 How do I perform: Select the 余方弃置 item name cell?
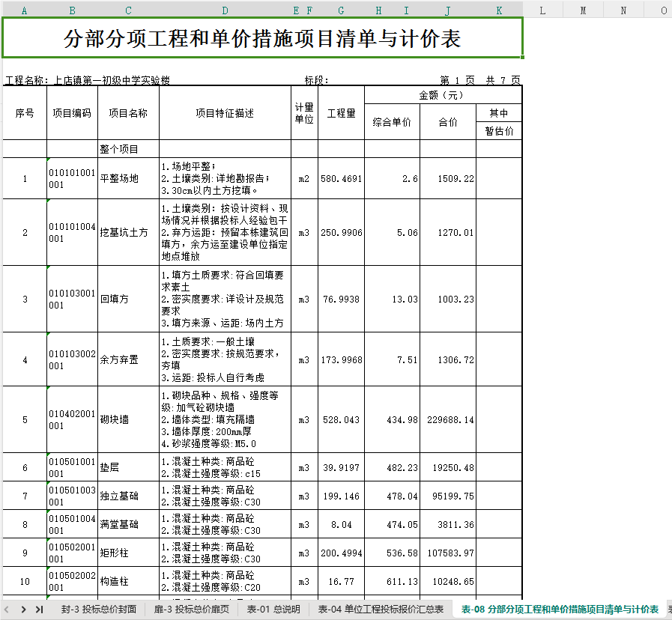click(128, 359)
